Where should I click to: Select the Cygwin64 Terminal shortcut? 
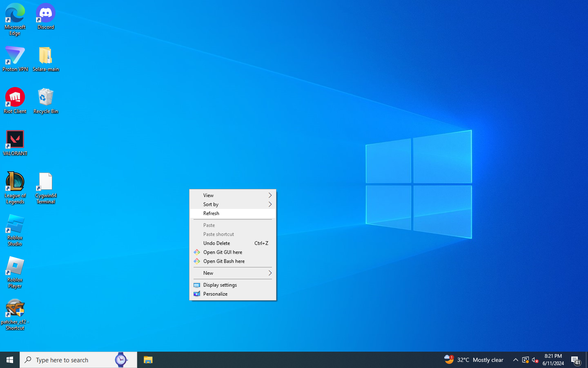[45, 188]
